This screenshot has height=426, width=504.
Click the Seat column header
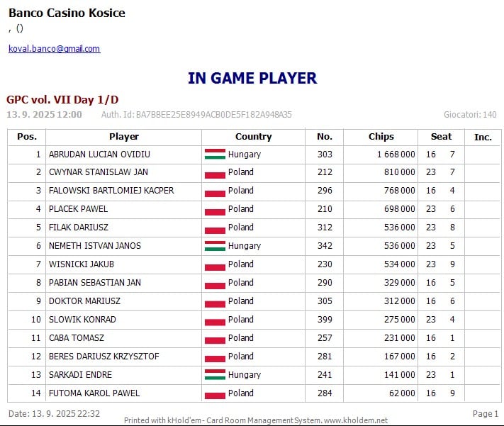click(x=441, y=137)
